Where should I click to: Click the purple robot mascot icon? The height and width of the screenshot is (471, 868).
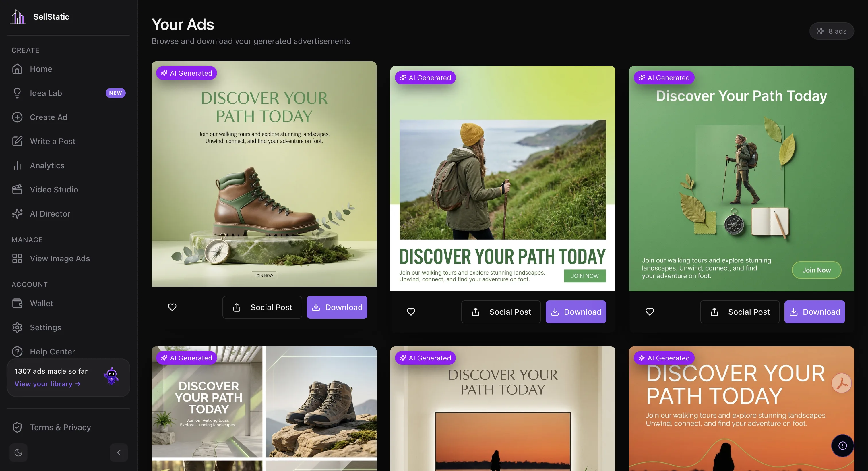tap(111, 376)
